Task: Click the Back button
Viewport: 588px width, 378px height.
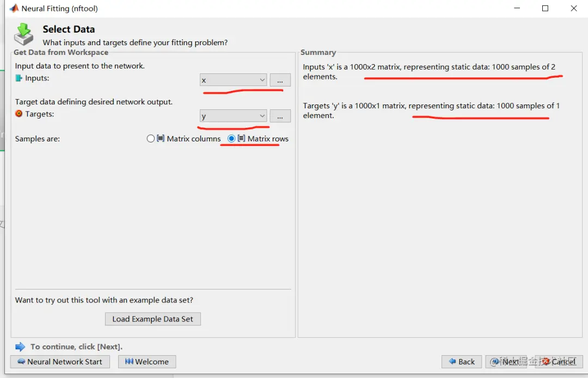Action: 462,362
